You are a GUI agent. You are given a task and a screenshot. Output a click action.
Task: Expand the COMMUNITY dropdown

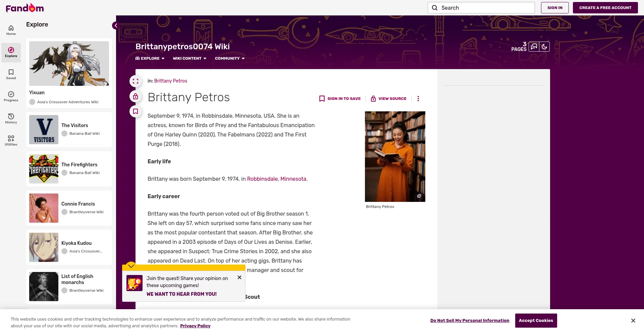click(230, 58)
